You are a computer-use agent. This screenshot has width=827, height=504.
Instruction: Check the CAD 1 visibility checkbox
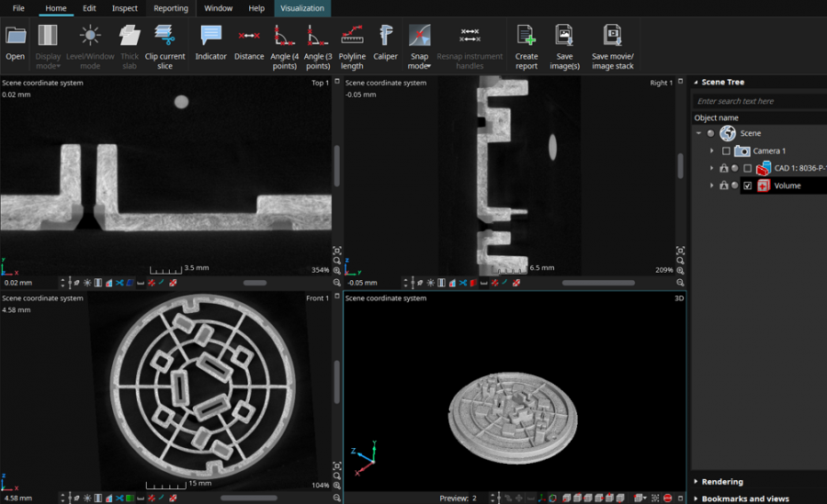(x=747, y=168)
